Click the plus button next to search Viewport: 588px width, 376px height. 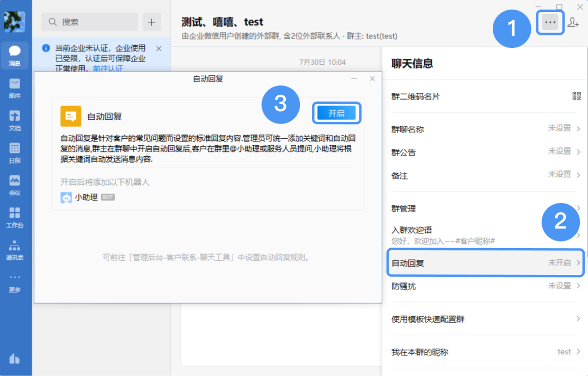coord(151,22)
